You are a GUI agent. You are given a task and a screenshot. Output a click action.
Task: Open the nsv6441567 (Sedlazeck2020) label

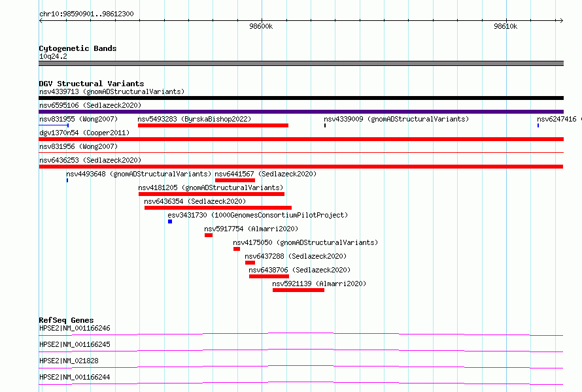265,174
